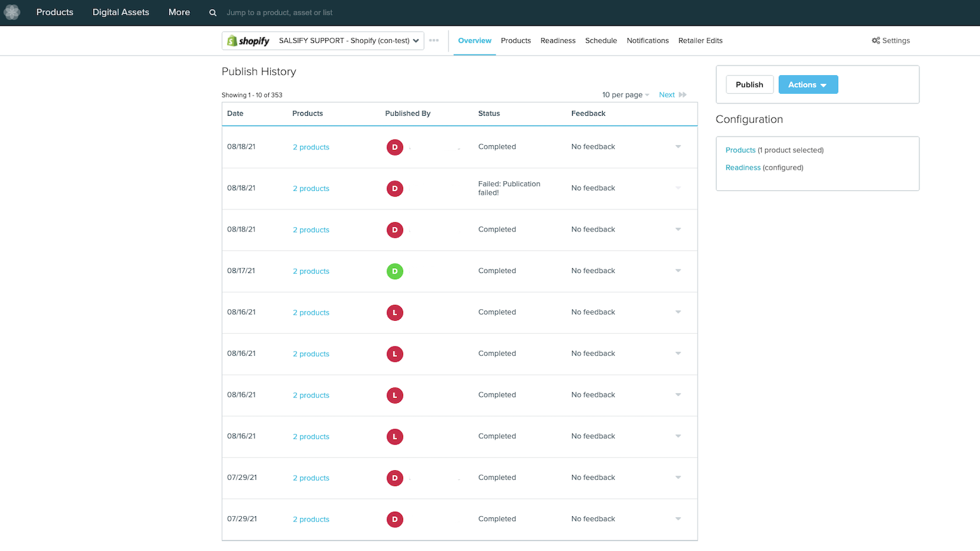Screen dimensions: 980x551
Task: Click the 'Failed: Publication failed!' status text
Action: coord(509,188)
